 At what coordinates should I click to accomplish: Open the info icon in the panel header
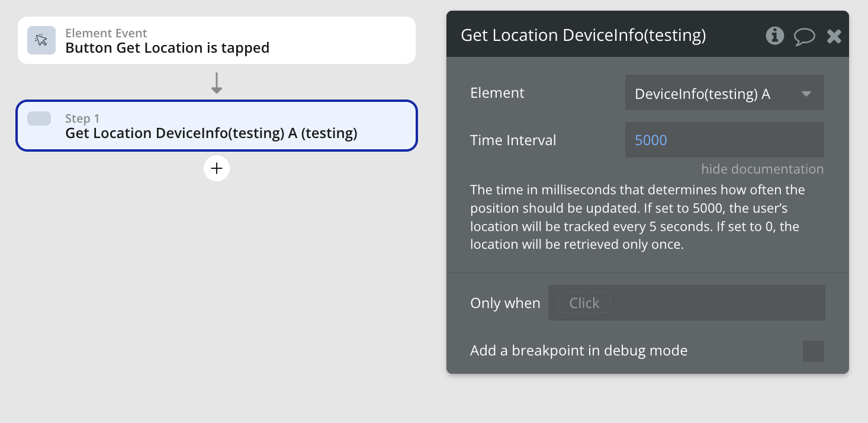[x=774, y=36]
